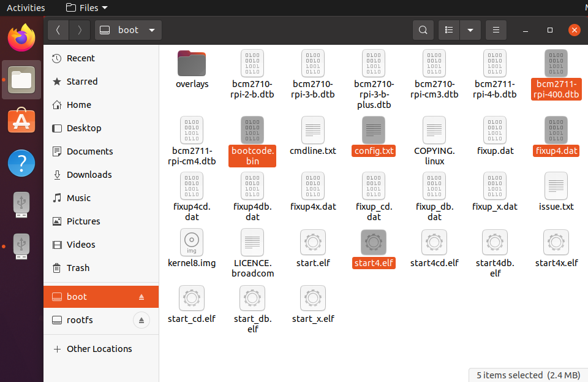Click the fixup4.dat file icon

[556, 130]
